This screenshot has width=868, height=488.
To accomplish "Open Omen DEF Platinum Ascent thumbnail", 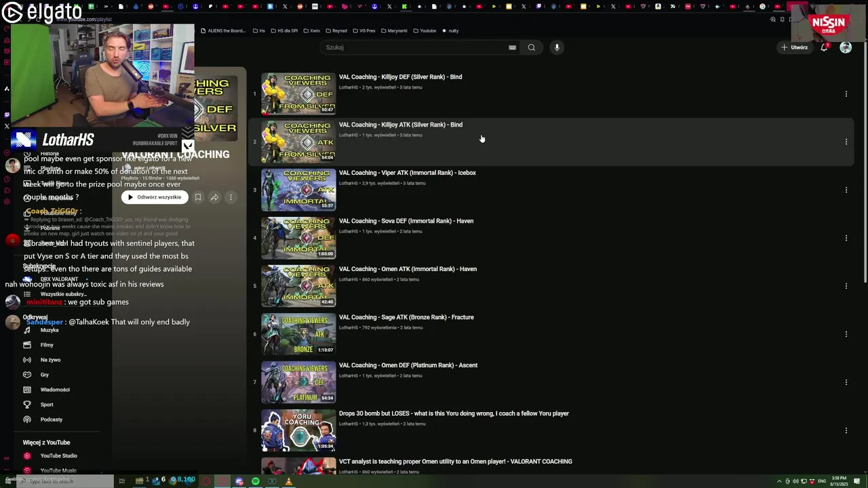I will tap(298, 382).
